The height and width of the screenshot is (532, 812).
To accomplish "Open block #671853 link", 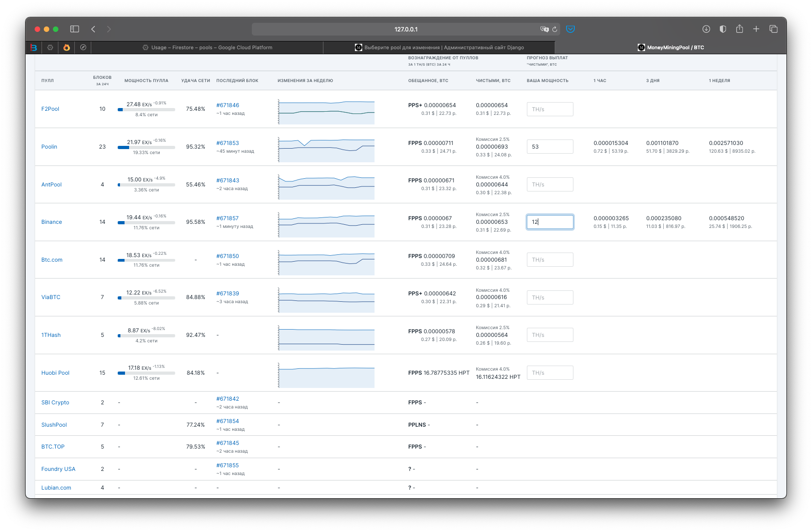I will coord(228,143).
